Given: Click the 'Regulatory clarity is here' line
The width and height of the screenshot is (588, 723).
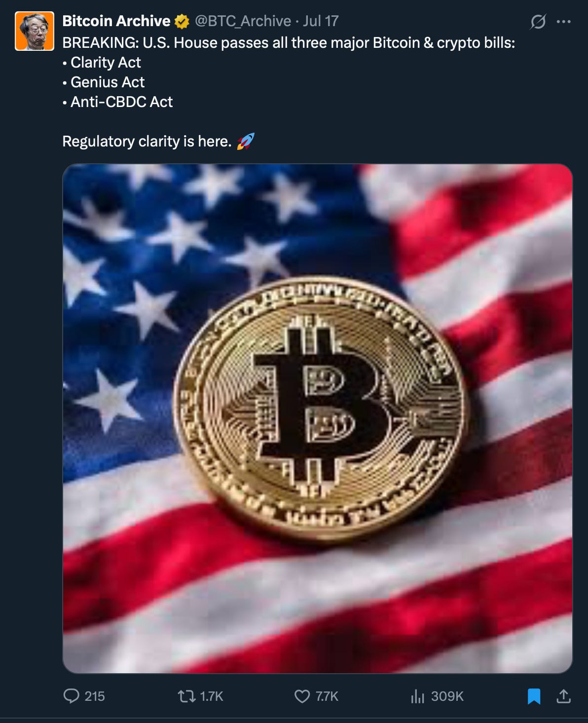Looking at the screenshot, I should pyautogui.click(x=147, y=142).
